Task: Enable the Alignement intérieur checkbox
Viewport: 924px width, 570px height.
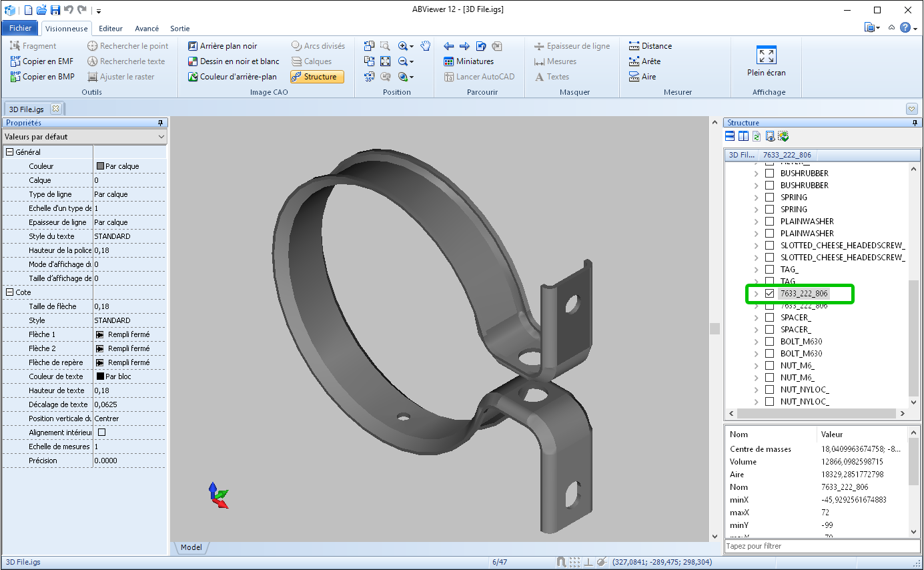Action: click(101, 433)
